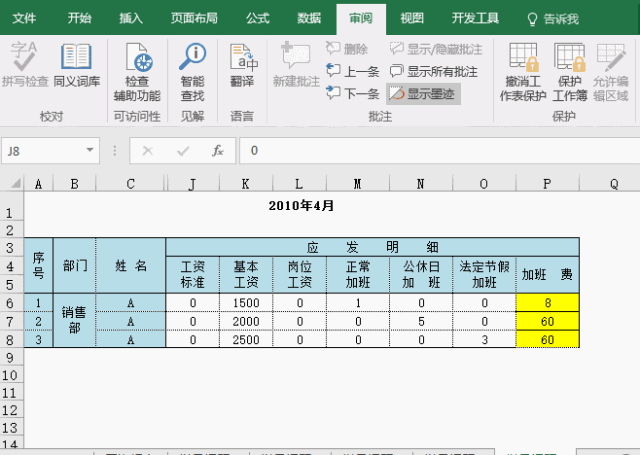The image size is (640, 455).
Task: Click the cell containing 2500
Action: 246,340
